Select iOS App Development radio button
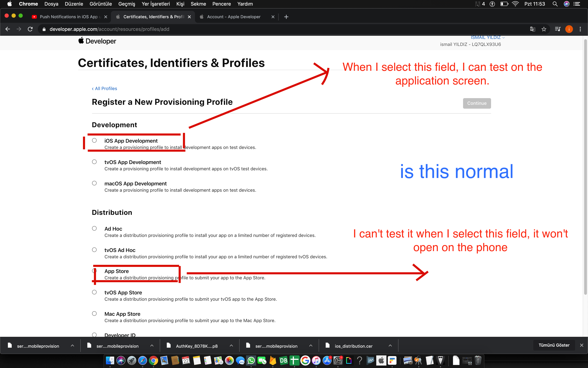The width and height of the screenshot is (588, 368). 94,140
